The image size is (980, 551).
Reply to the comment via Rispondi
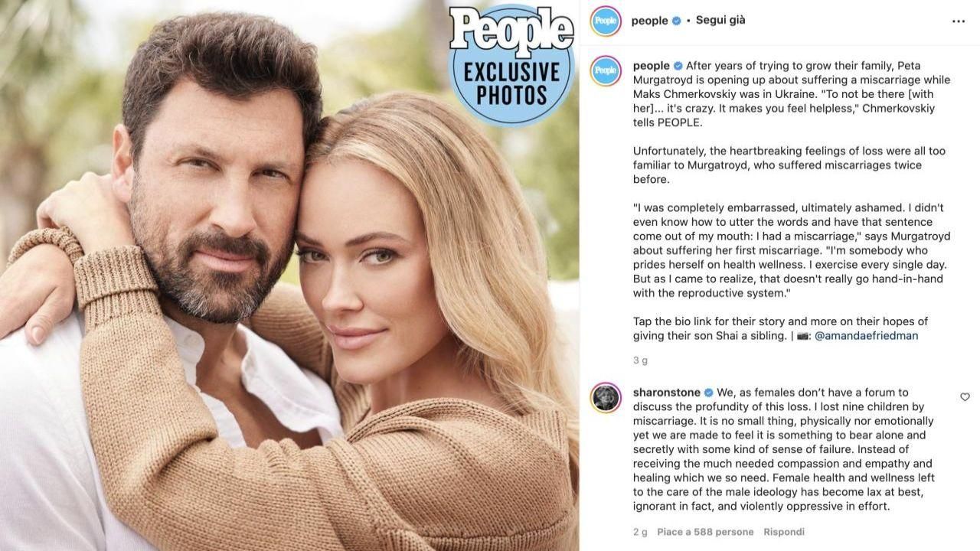pos(784,532)
